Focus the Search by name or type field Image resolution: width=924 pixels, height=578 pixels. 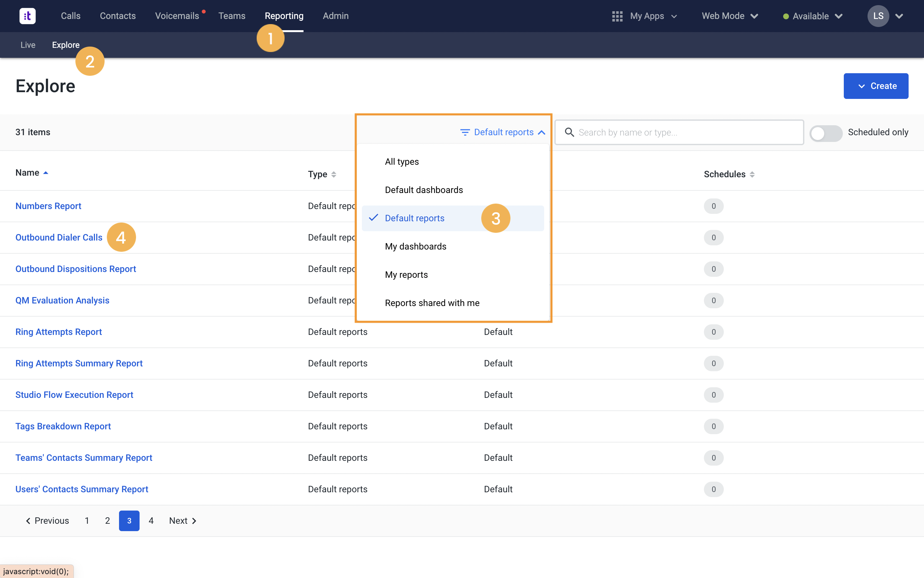point(679,132)
